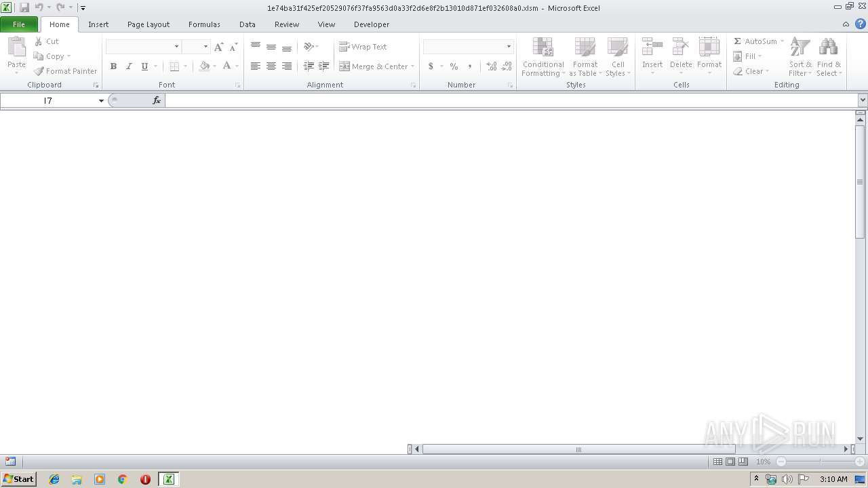The image size is (868, 488).
Task: Toggle Align Text Right
Action: [x=287, y=66]
